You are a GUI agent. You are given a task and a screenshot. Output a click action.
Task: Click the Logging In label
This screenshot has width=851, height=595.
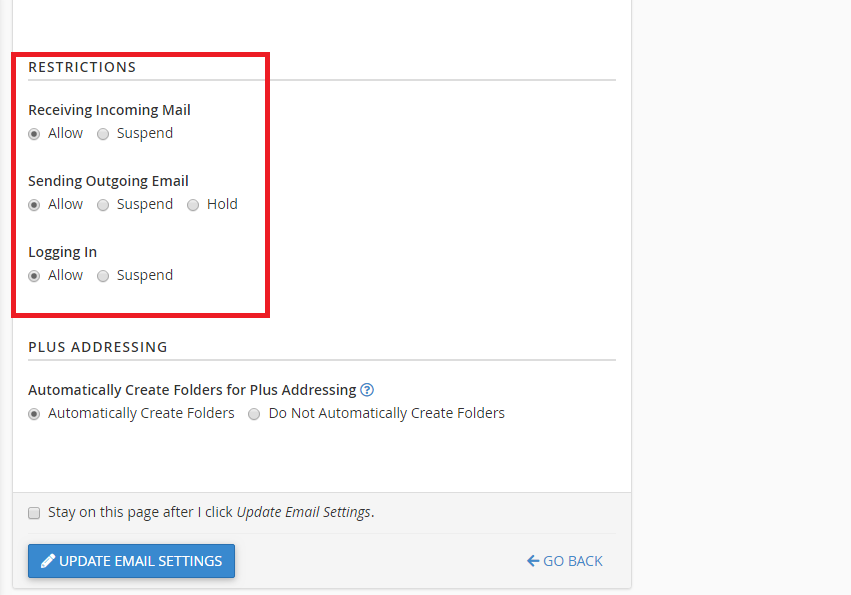[62, 252]
